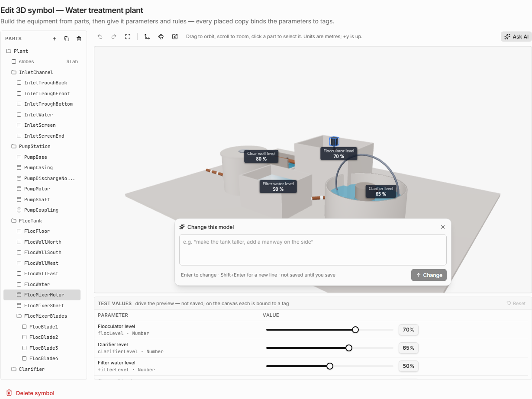Reset the test values
Viewport: 532px width, 399px height.
(516, 303)
